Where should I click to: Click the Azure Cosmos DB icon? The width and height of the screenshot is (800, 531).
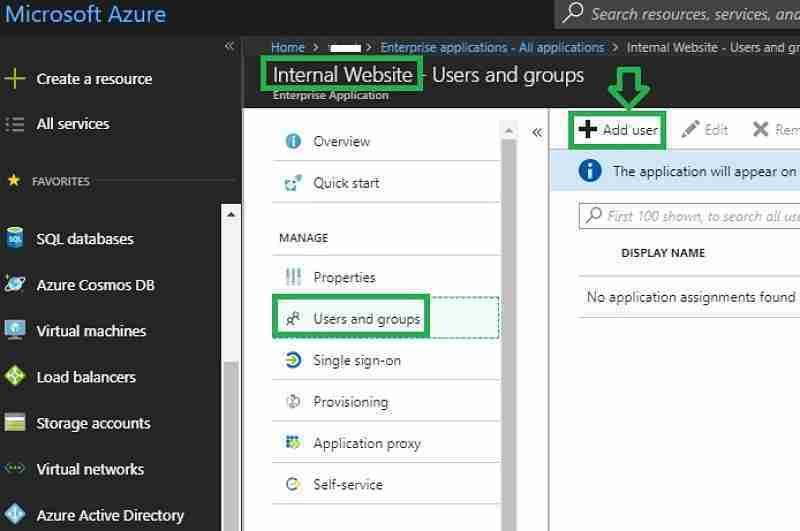(15, 284)
